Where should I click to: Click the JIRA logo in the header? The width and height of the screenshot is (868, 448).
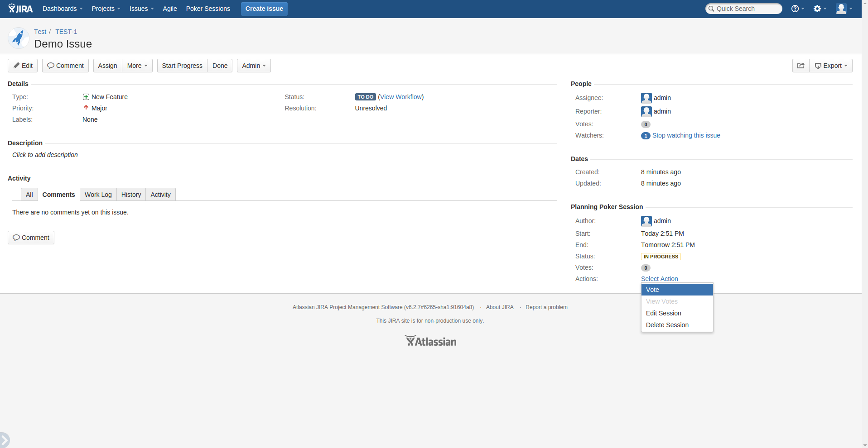point(21,9)
